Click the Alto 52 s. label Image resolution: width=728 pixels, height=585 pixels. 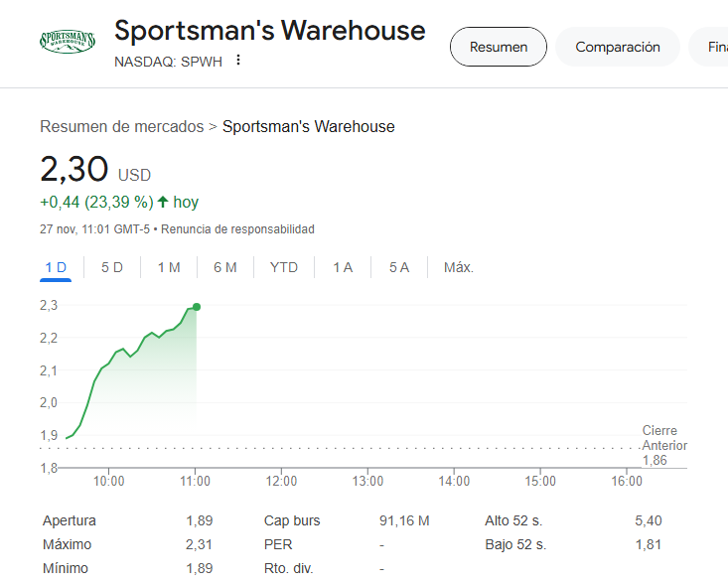point(513,520)
